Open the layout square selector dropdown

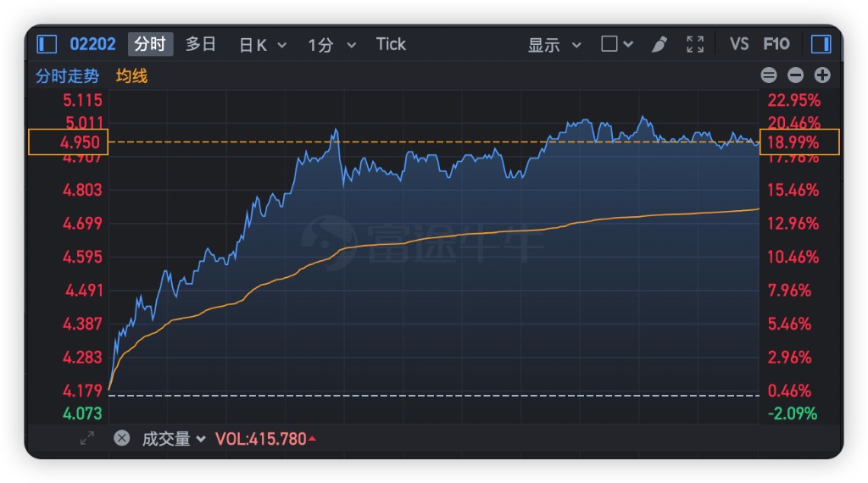click(616, 44)
